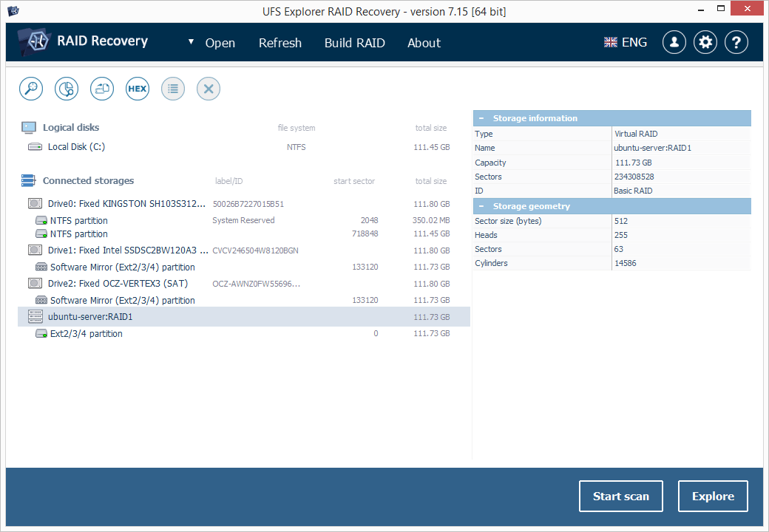Click the label/ID column header
Screen dimensions: 769x532
(x=228, y=181)
